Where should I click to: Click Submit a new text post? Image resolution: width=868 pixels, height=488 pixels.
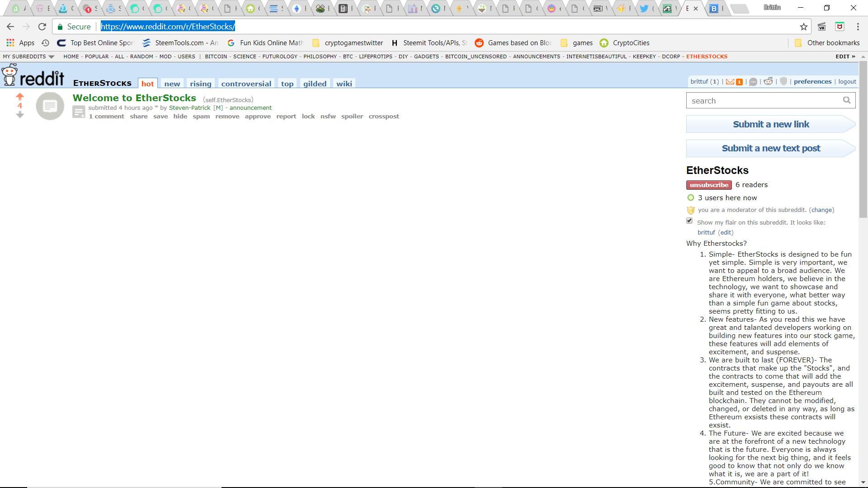coord(770,148)
